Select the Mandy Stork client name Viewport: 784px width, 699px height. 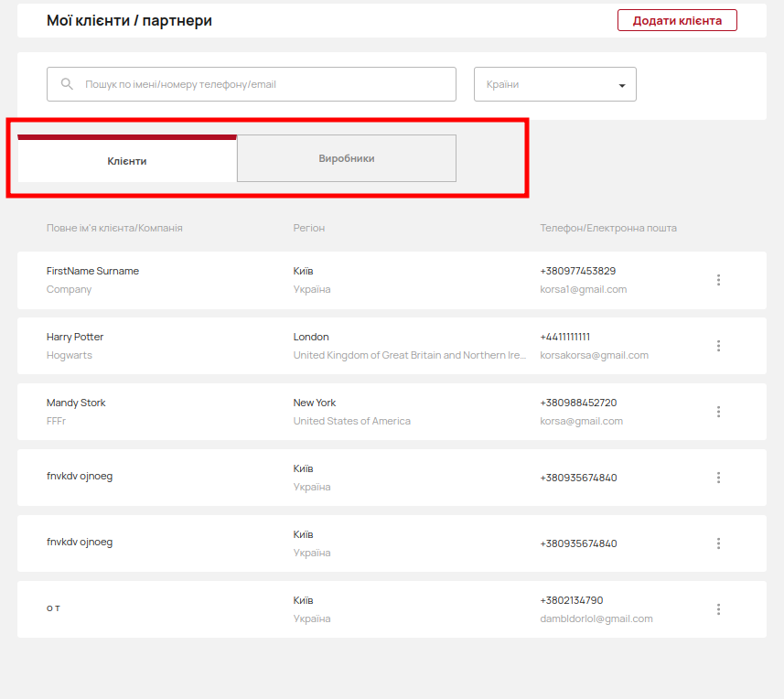click(x=76, y=403)
